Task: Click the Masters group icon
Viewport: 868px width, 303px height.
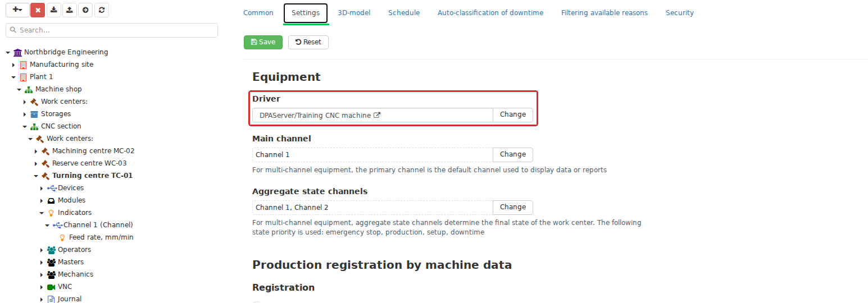Action: (52, 262)
